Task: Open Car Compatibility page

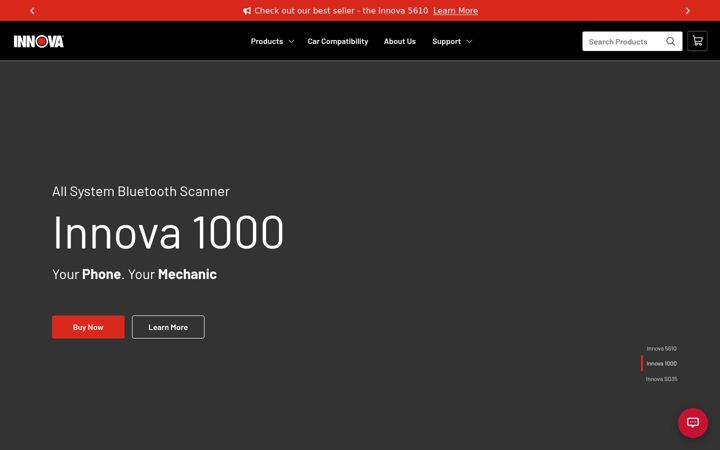Action: [338, 41]
